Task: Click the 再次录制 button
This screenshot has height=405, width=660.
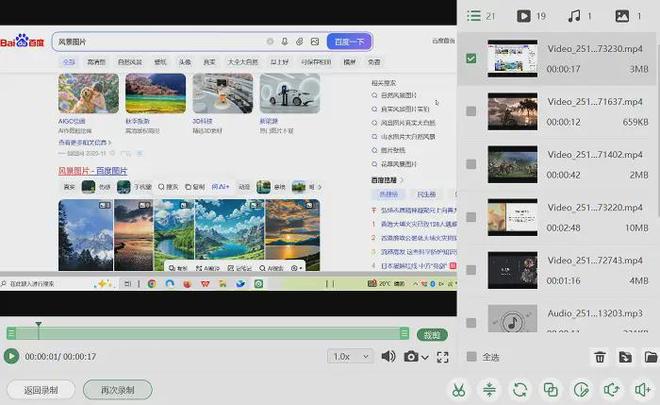Action: [x=116, y=389]
